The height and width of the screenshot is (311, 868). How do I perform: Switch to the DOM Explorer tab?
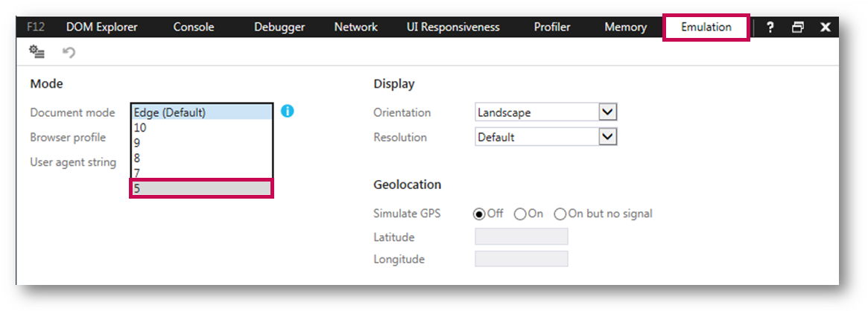click(x=102, y=27)
